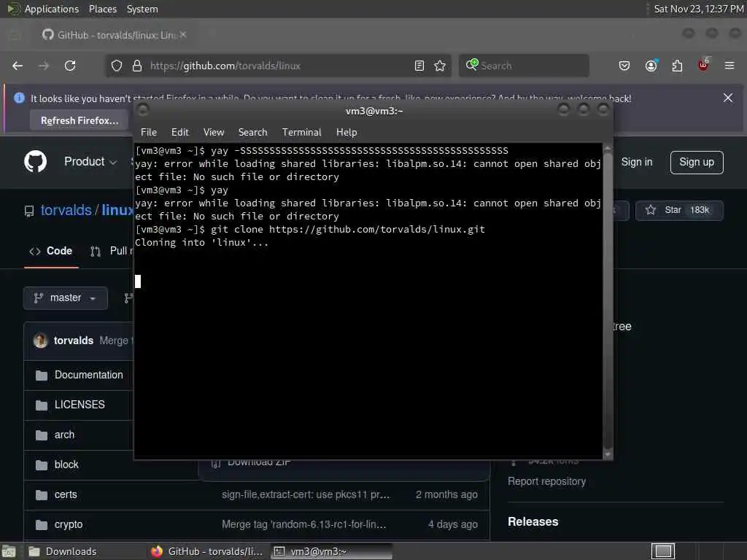Click the date and time clock
Image resolution: width=747 pixels, height=560 pixels.
pyautogui.click(x=698, y=9)
